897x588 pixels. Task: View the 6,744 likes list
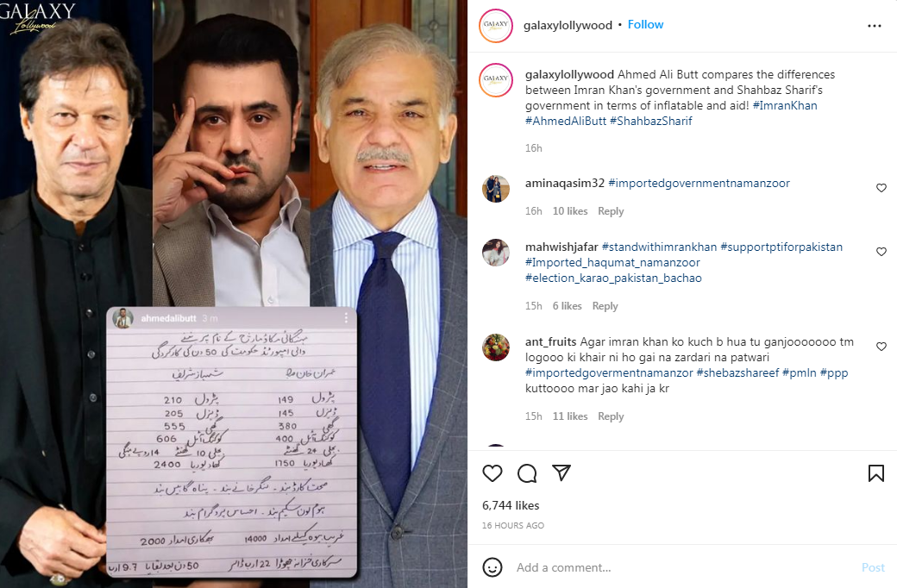coord(511,505)
